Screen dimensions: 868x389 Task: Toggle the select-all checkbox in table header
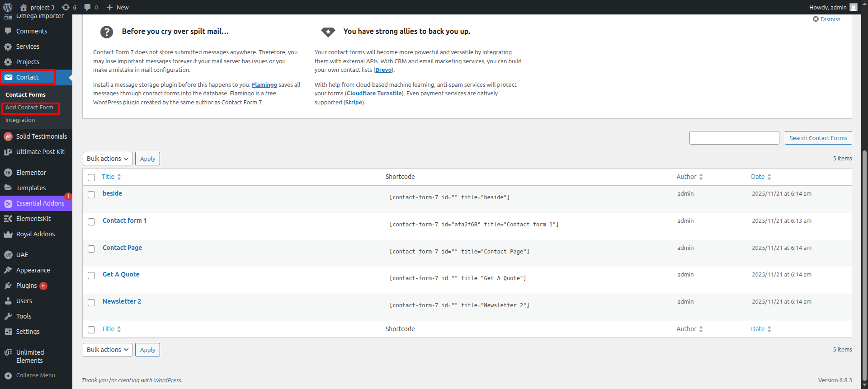click(x=91, y=178)
